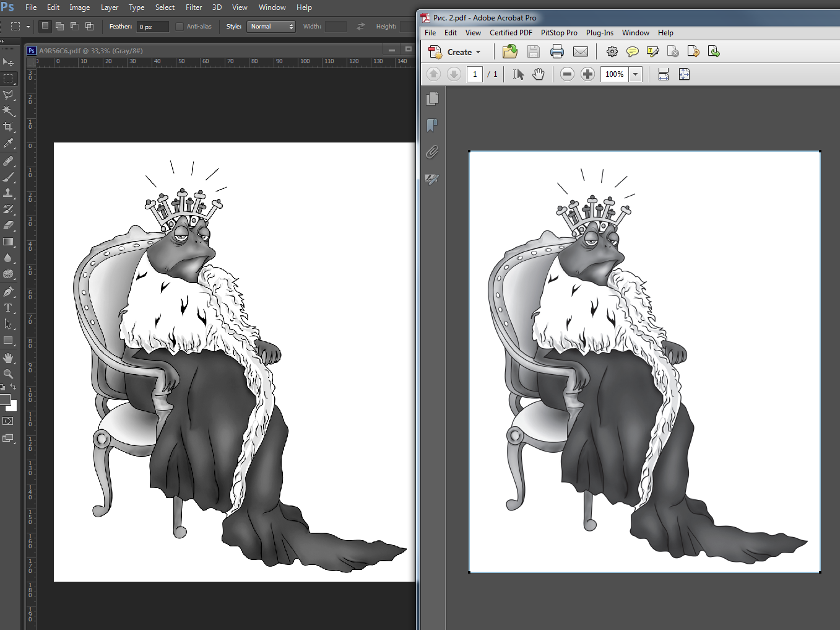Click the Acrobat page number field
The width and height of the screenshot is (840, 630).
tap(475, 74)
